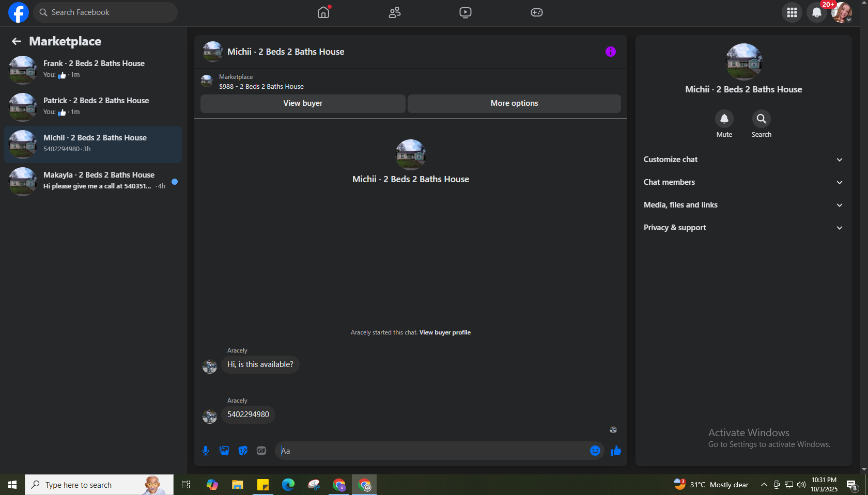
Task: Send a thumbs-up like
Action: pyautogui.click(x=615, y=451)
